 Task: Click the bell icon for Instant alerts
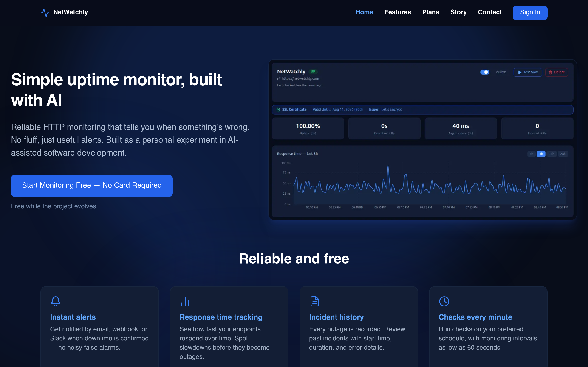pos(55,301)
